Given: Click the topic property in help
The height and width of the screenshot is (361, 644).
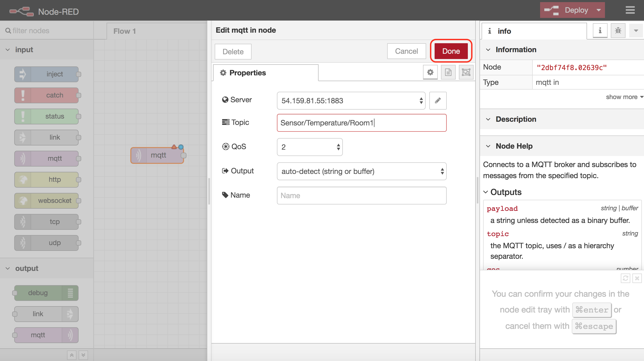Looking at the screenshot, I should [x=498, y=234].
